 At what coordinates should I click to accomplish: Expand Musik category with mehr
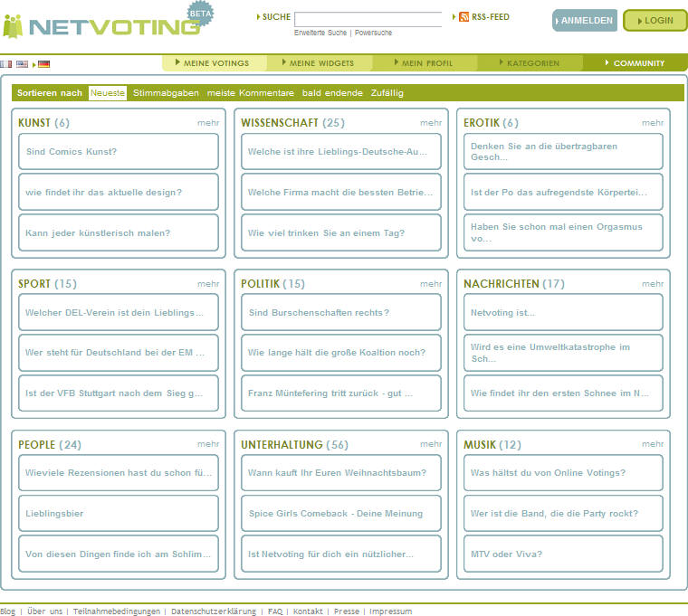coord(653,444)
